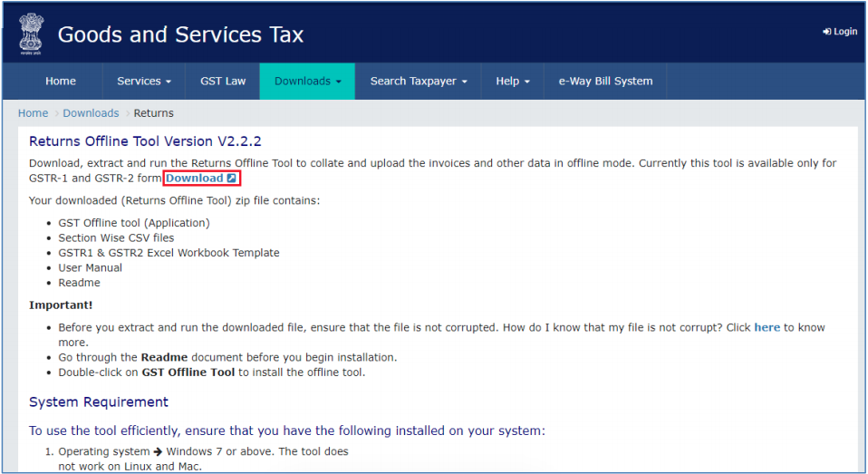Select the 'Section Wise CSV files' list item
Image resolution: width=868 pixels, height=474 pixels.
(116, 237)
